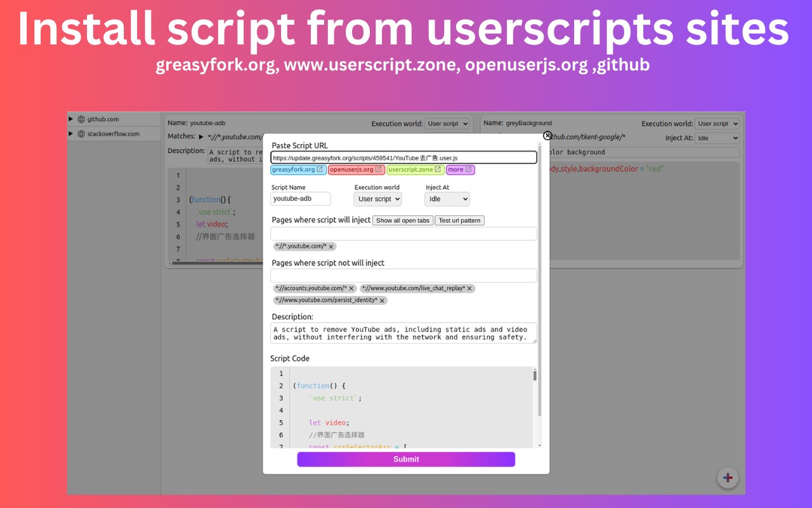Close the install script dialog
This screenshot has height=508, width=812.
pos(547,135)
